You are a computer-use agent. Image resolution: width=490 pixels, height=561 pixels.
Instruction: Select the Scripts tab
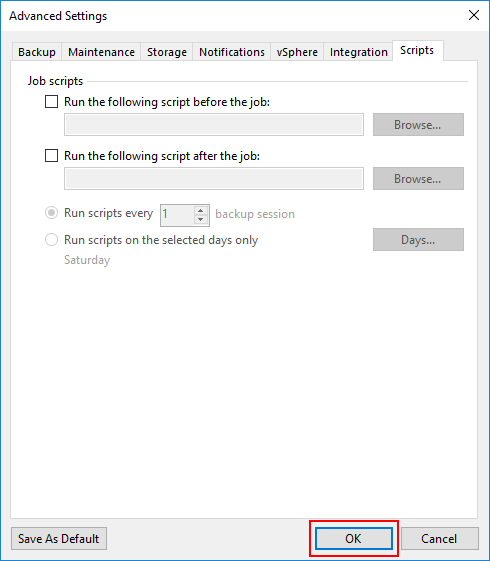pyautogui.click(x=417, y=50)
